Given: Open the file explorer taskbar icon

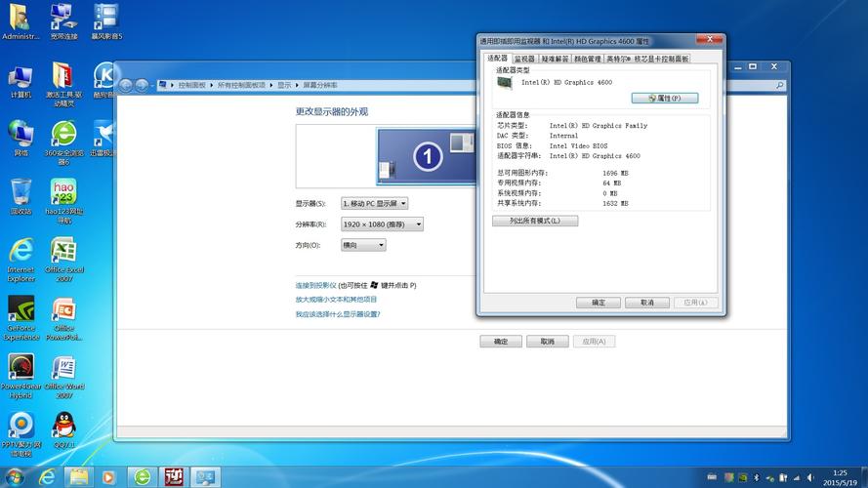Looking at the screenshot, I should (79, 477).
